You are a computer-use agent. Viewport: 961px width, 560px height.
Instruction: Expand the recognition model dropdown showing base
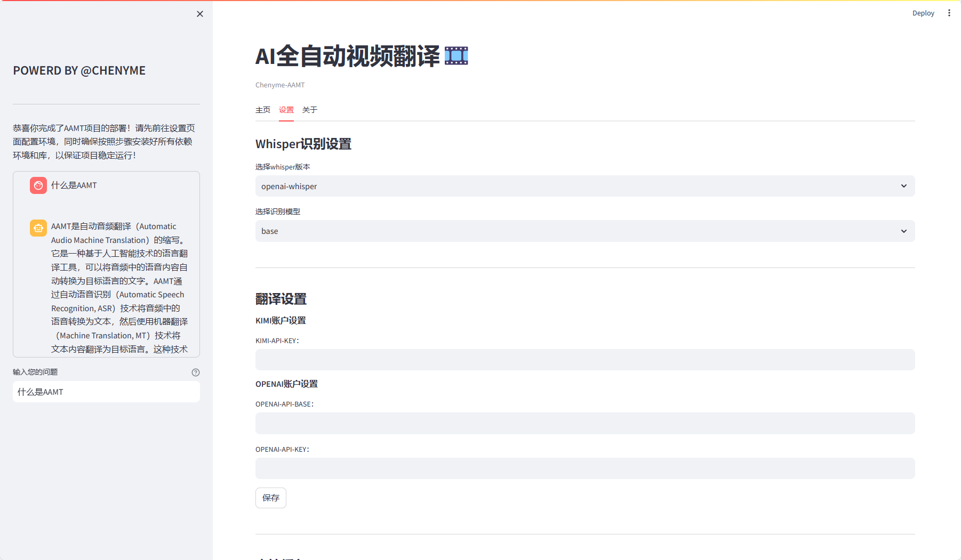click(585, 231)
